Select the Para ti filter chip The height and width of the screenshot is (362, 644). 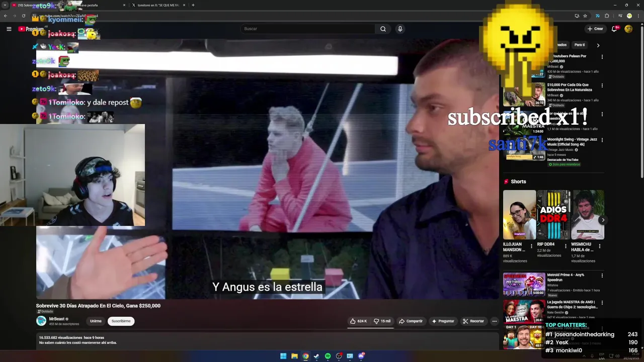580,45
